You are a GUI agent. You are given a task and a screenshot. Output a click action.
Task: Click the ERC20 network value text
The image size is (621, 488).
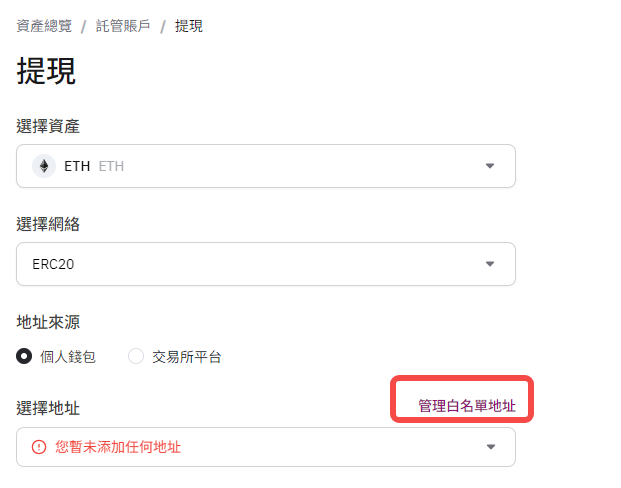pyautogui.click(x=53, y=264)
